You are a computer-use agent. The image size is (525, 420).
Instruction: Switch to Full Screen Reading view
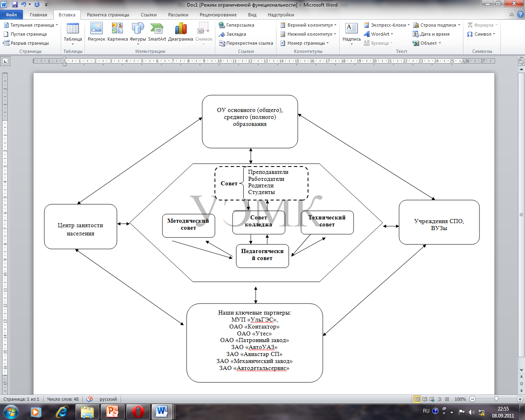tap(425, 399)
